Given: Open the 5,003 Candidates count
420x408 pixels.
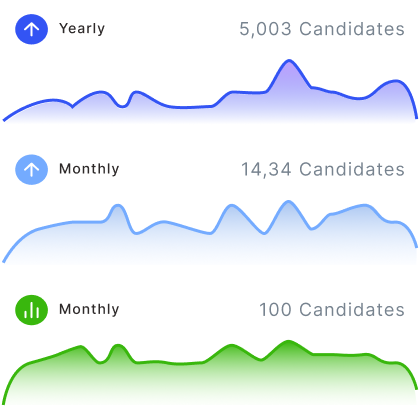Looking at the screenshot, I should [322, 29].
